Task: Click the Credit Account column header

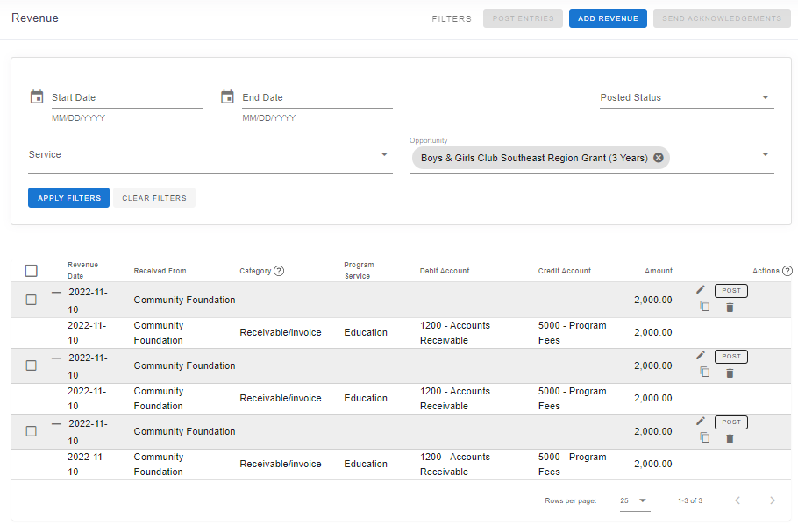Action: [565, 271]
